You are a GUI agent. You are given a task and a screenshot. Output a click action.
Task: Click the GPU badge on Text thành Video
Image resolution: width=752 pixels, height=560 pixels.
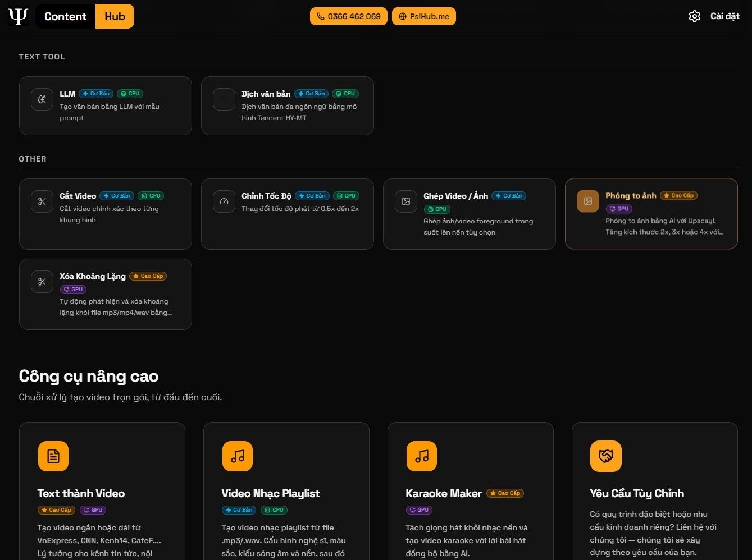pos(93,510)
